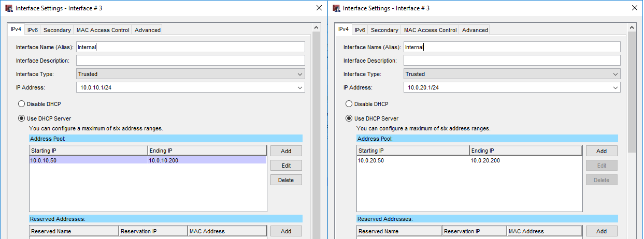This screenshot has width=644, height=239.
Task: Switch to the Secondary tab in the right window
Action: pos(384,30)
